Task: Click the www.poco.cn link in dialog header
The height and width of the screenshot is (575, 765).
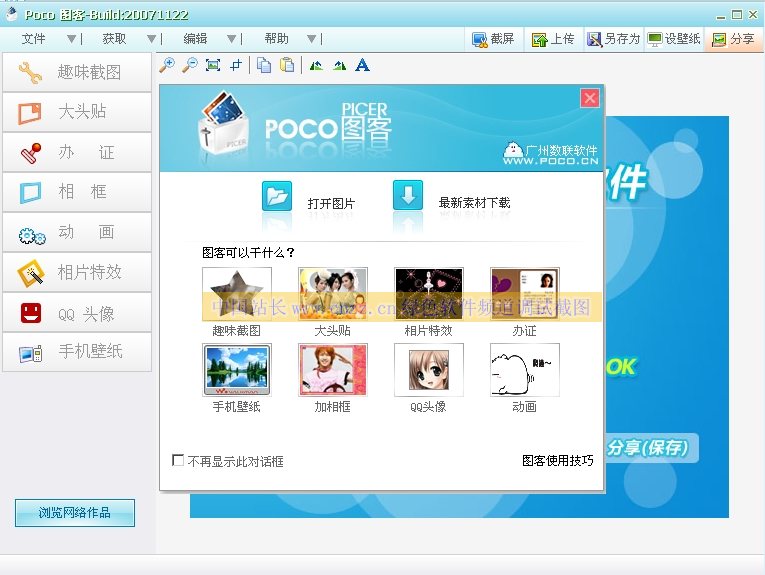Action: tap(550, 161)
